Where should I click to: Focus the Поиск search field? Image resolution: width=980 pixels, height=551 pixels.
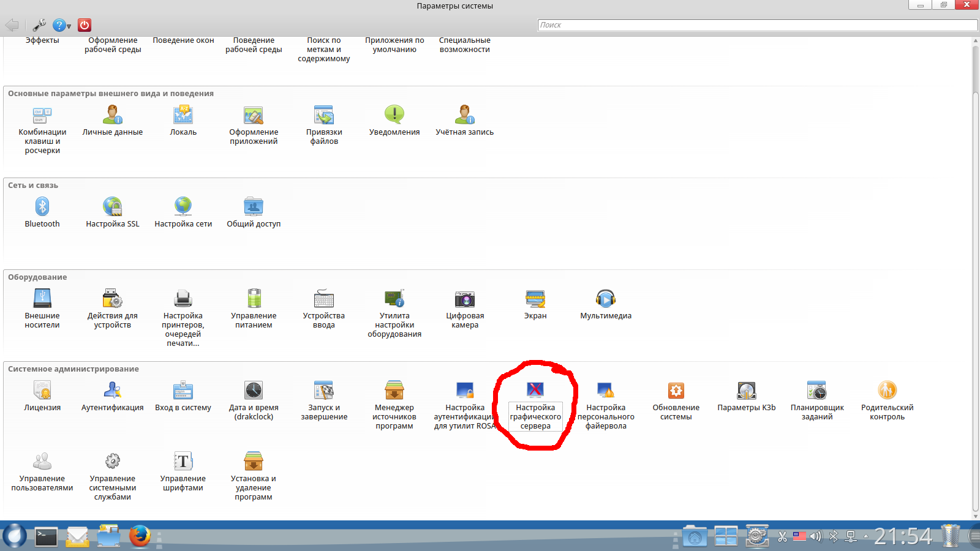pyautogui.click(x=757, y=25)
